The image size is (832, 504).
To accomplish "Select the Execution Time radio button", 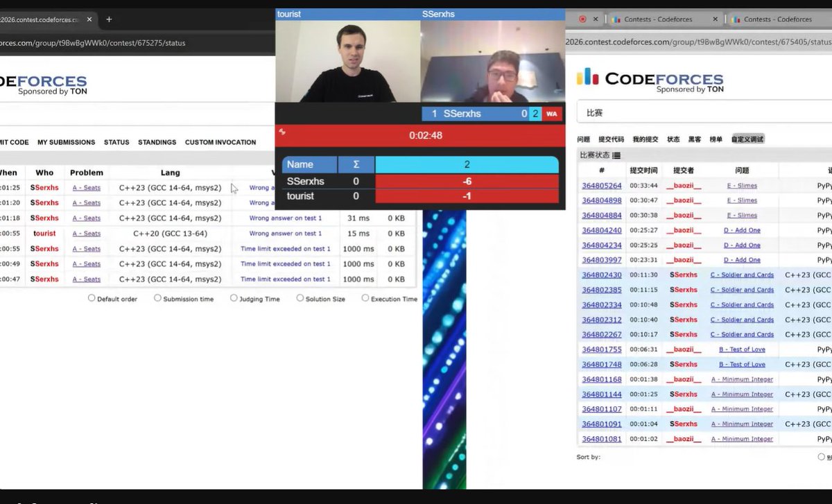I will click(x=365, y=298).
